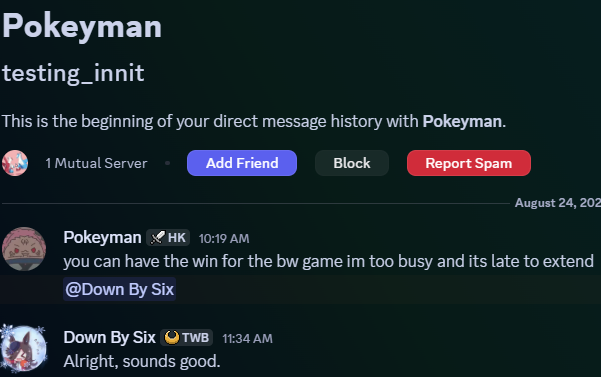
Task: Select the bw game win message text
Action: pos(328,261)
